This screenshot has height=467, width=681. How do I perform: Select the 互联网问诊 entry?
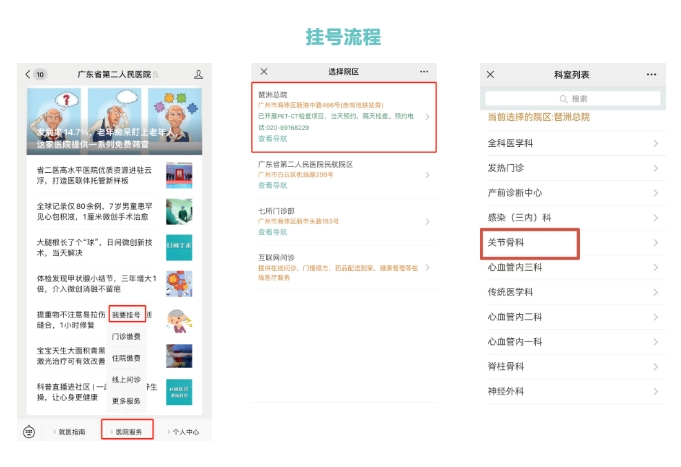click(344, 268)
